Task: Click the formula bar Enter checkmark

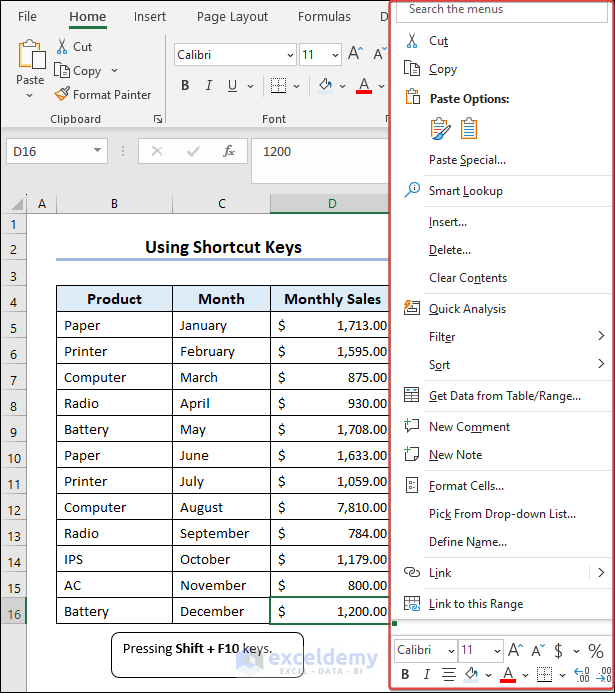Action: (193, 152)
